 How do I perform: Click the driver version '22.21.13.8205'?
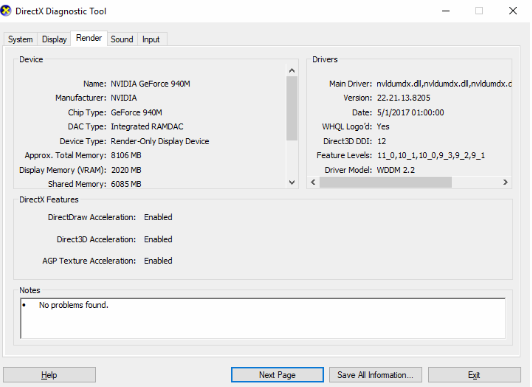403,98
